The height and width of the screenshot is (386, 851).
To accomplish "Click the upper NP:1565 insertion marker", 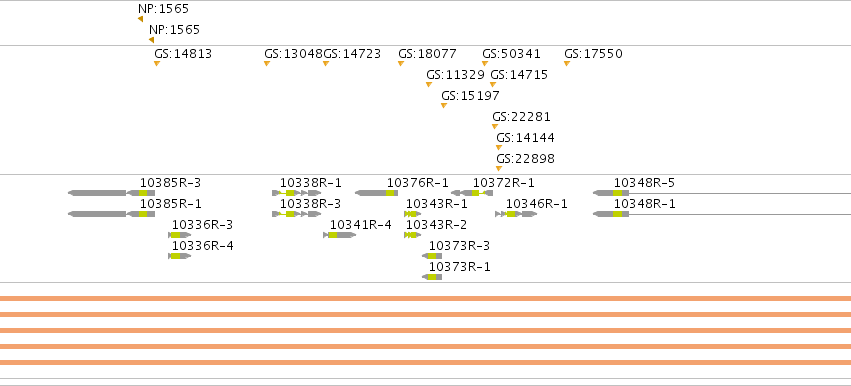I will pyautogui.click(x=141, y=19).
